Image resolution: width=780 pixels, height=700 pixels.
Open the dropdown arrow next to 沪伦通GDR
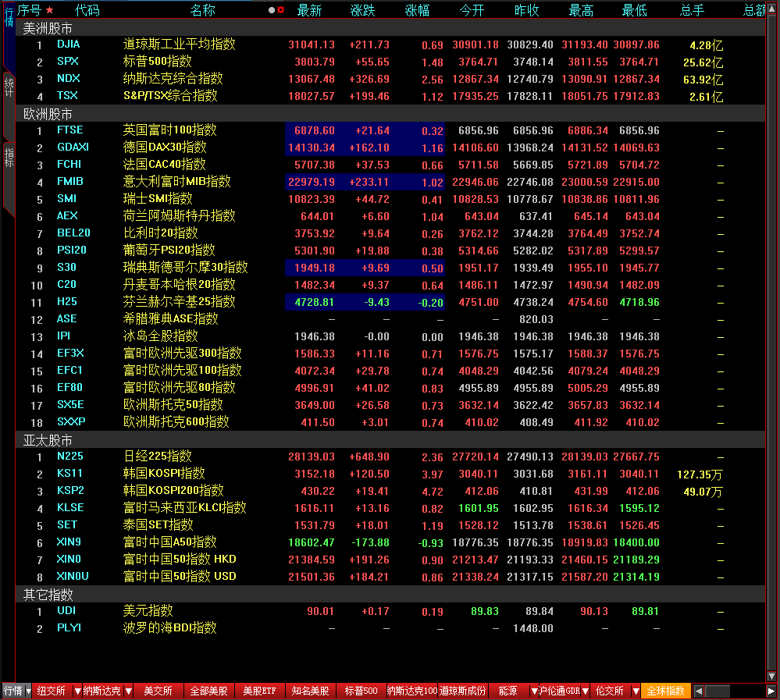click(x=585, y=691)
